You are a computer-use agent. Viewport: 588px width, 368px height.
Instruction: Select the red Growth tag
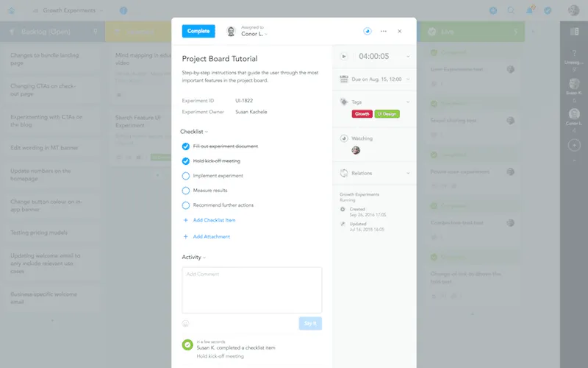(x=362, y=114)
